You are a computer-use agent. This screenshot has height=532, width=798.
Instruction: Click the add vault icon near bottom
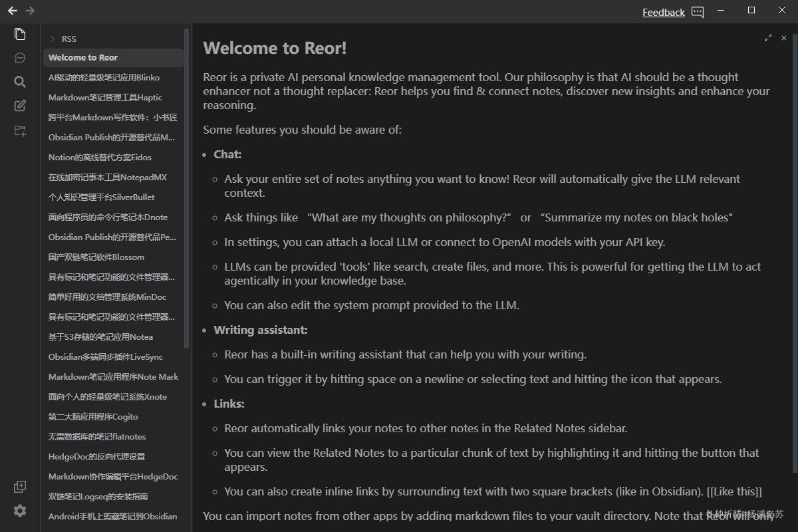pos(20,487)
